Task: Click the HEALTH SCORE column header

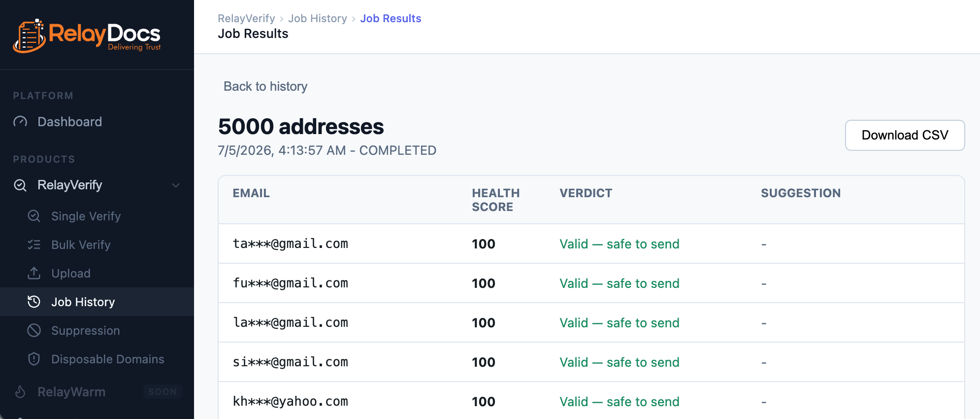Action: pos(495,200)
